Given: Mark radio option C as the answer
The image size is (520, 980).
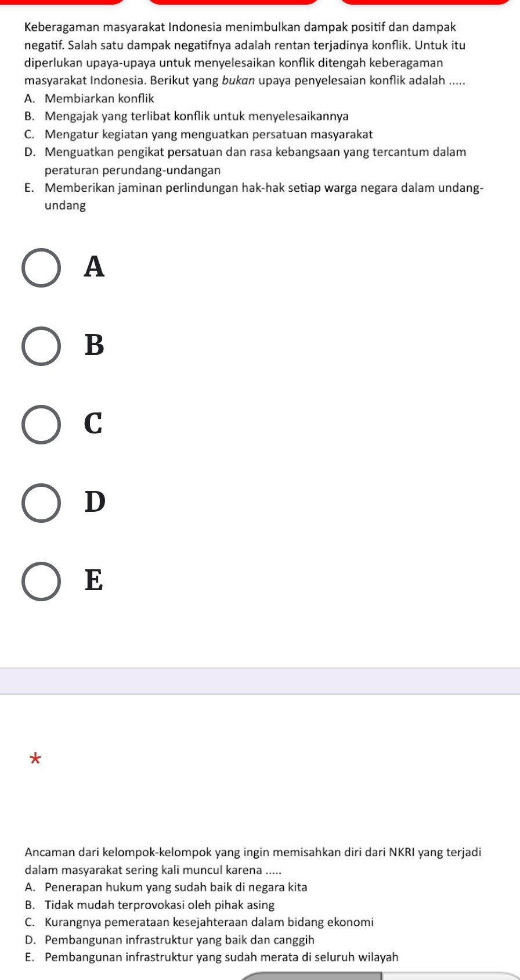Looking at the screenshot, I should [x=41, y=425].
